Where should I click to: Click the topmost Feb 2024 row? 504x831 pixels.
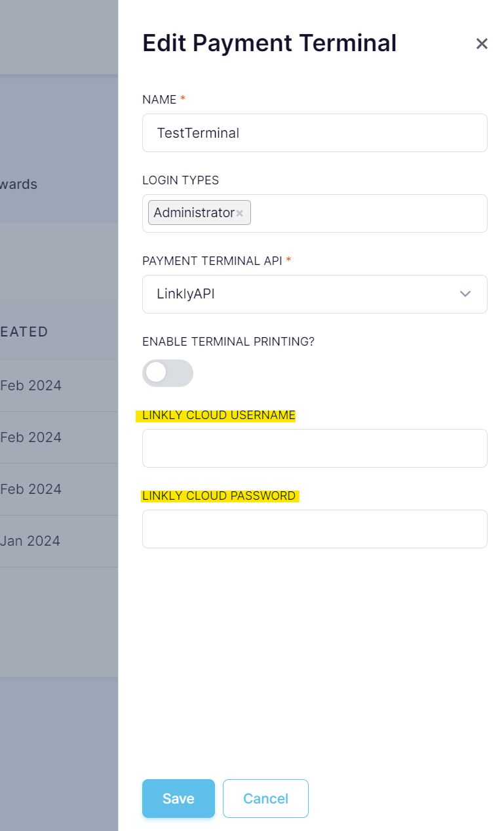[x=31, y=386]
